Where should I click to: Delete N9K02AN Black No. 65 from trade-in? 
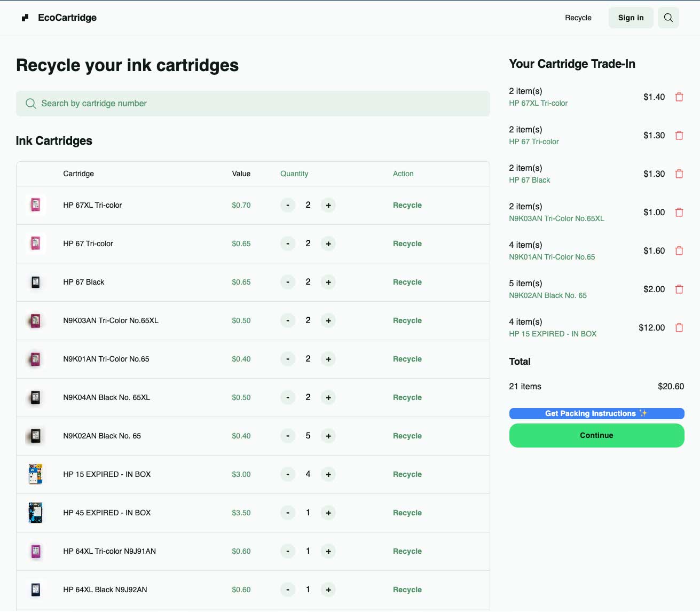(x=679, y=289)
